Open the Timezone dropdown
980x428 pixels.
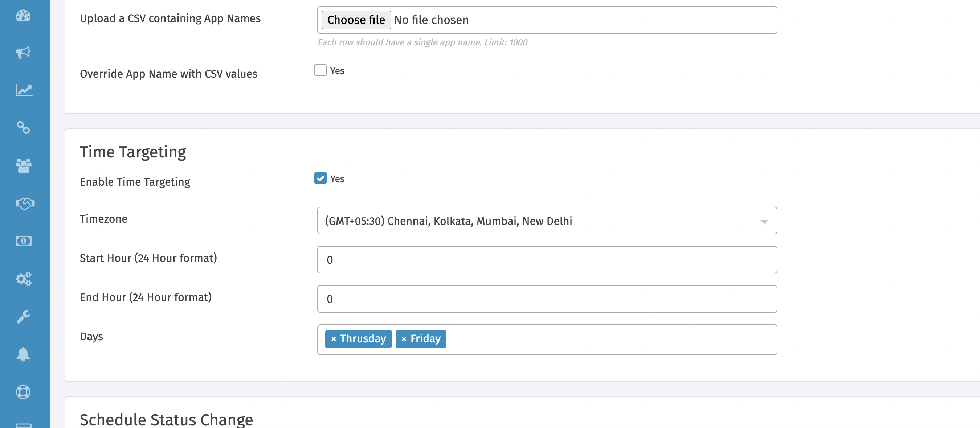coord(547,221)
